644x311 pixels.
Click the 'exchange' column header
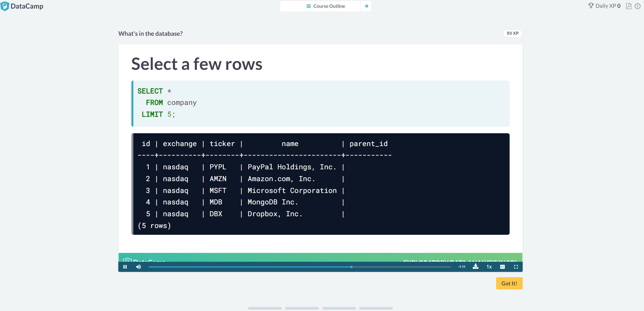tap(180, 144)
